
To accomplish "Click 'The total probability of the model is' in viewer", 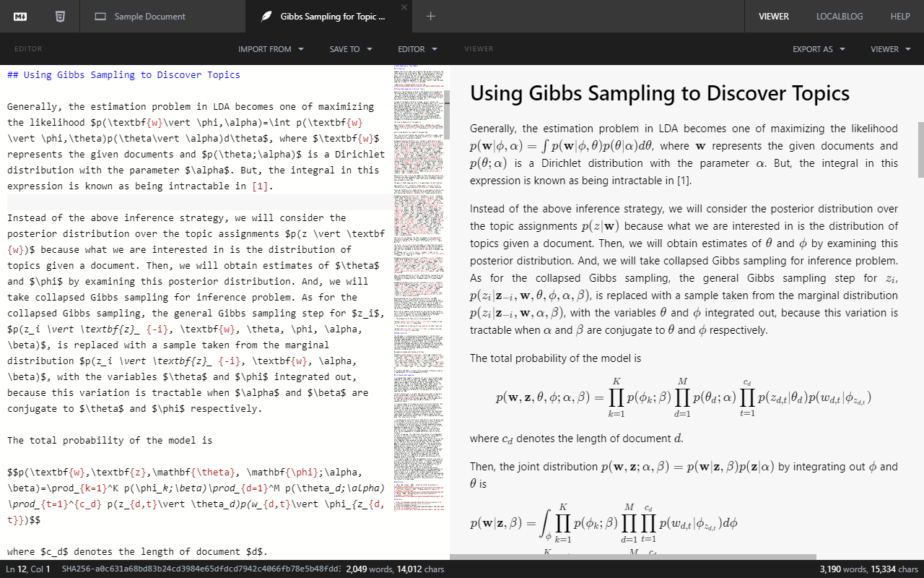I will pyautogui.click(x=555, y=358).
